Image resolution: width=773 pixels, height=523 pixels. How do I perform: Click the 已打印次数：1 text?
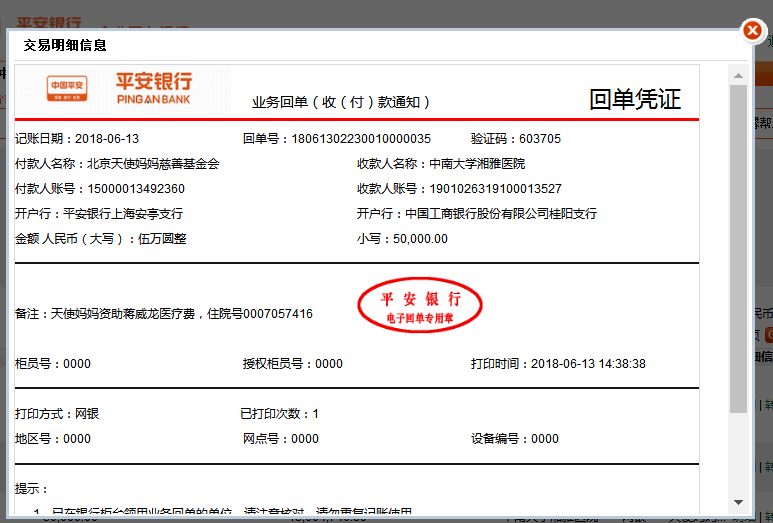280,414
